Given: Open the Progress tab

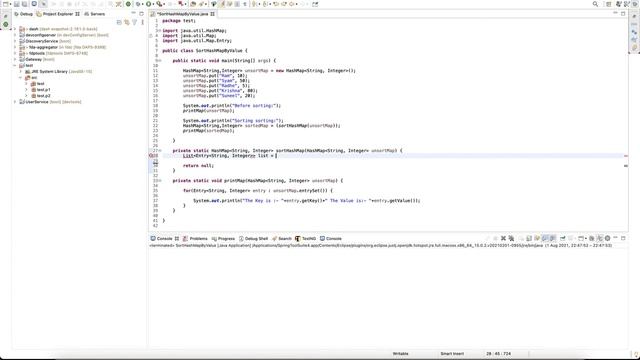Looking at the screenshot, I should 223,238.
